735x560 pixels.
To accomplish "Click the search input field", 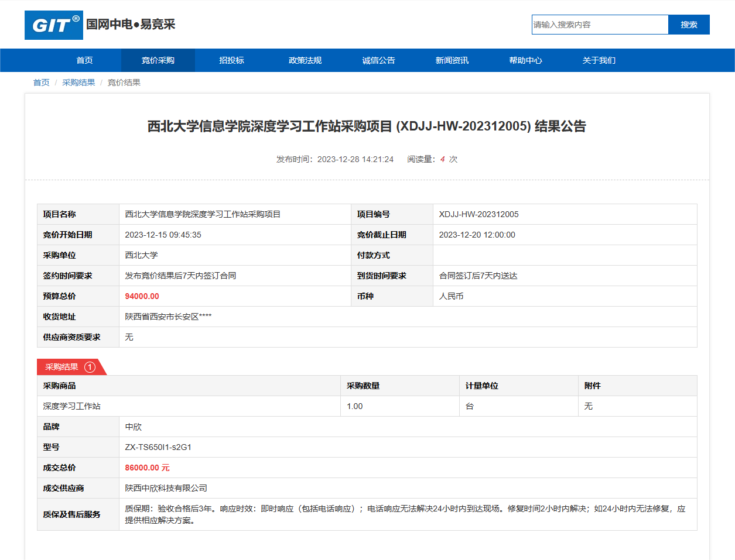I will coord(600,25).
